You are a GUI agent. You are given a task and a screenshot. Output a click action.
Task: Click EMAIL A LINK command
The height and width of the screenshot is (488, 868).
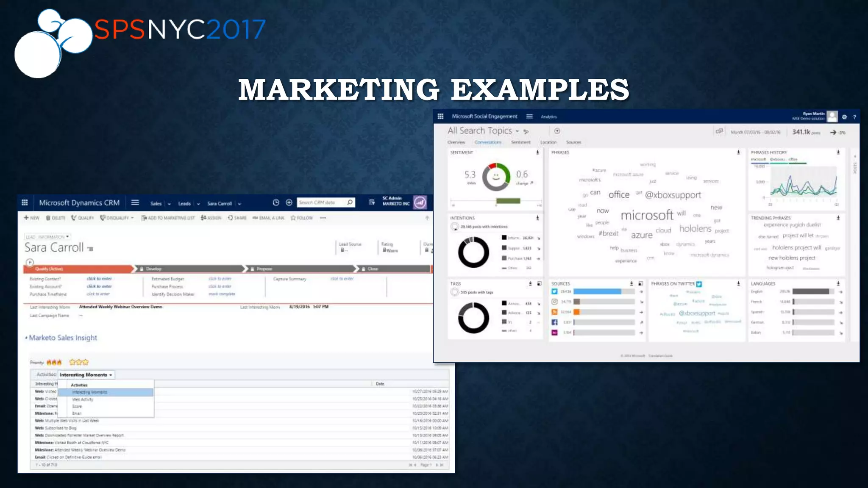pos(269,218)
